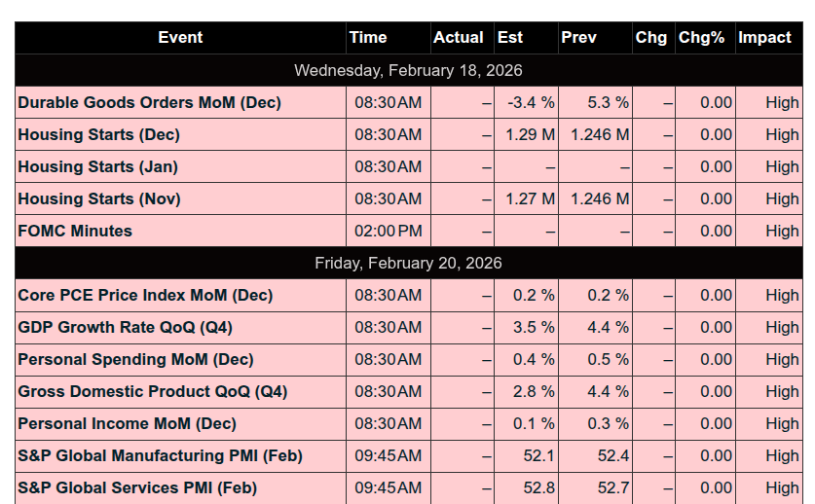This screenshot has height=504, width=815.
Task: Click Core PCE Price Index MoM event
Action: click(145, 295)
